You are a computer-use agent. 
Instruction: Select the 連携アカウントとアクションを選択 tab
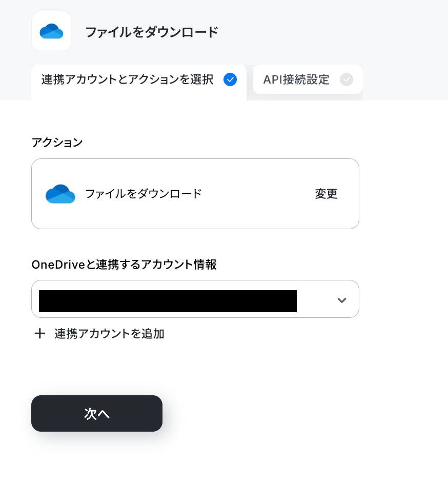coord(139,82)
